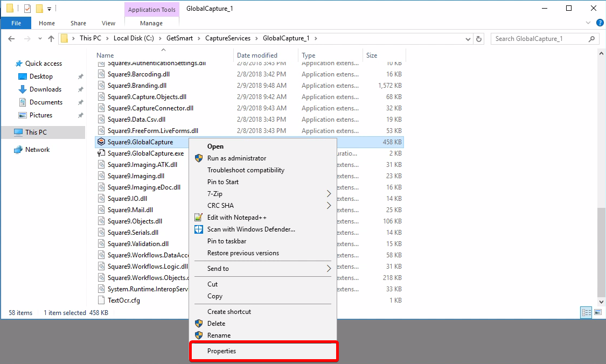The width and height of the screenshot is (606, 364).
Task: Click the Properties icon in the Quick Access Toolbar
Action: [x=27, y=8]
